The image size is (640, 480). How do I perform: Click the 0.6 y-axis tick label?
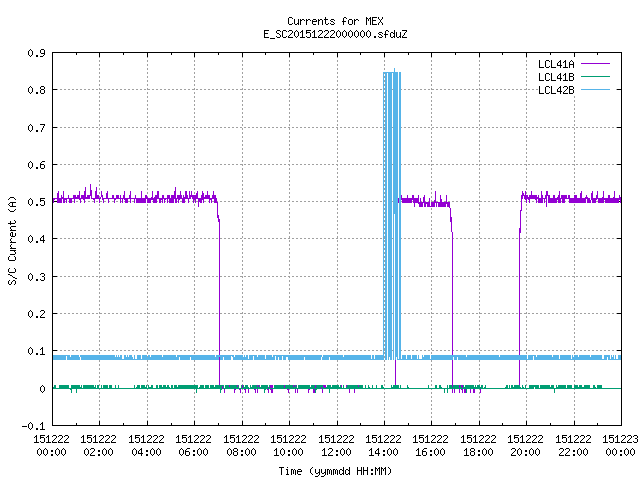pos(36,165)
